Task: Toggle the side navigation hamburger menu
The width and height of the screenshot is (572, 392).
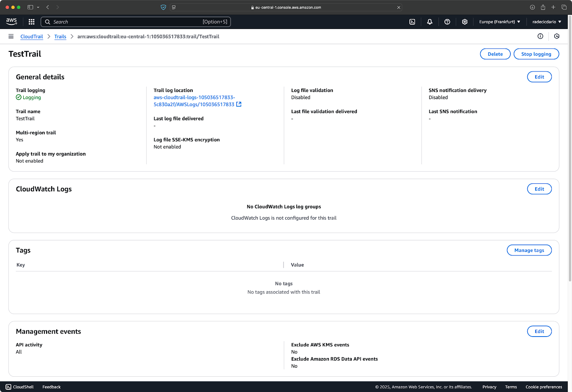Action: point(11,36)
